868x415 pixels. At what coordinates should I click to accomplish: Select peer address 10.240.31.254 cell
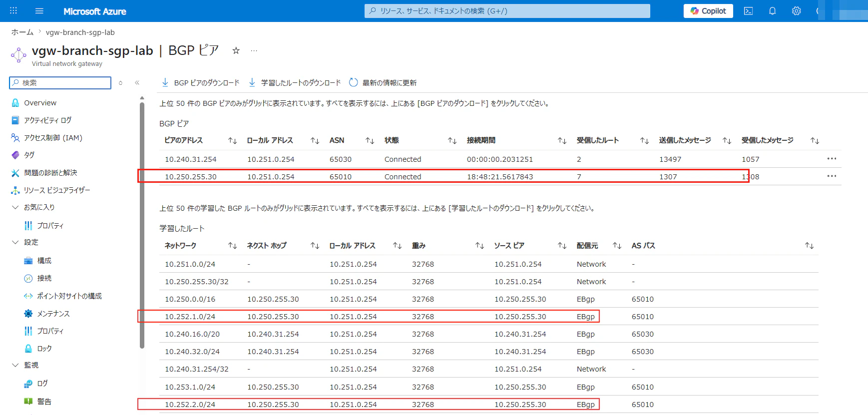[x=191, y=159]
